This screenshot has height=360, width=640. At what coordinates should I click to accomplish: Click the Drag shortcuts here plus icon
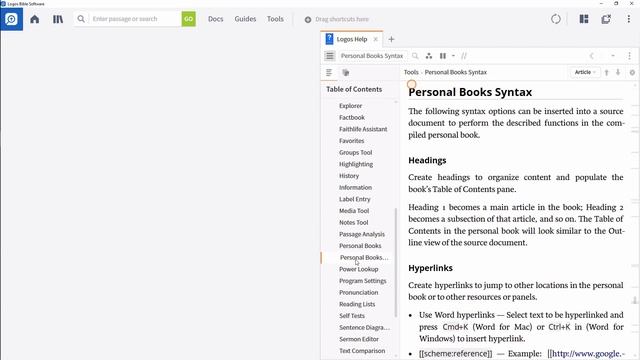coord(308,19)
